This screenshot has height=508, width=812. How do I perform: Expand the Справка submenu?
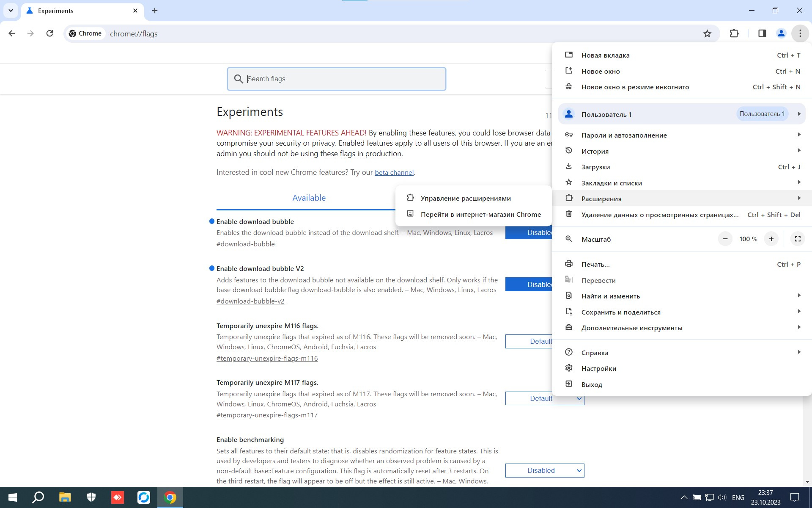[682, 353]
